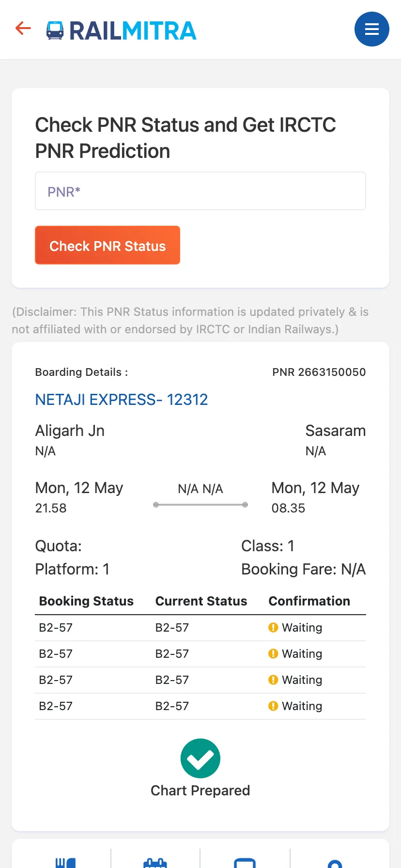
Task: Select the train icon in bottom bar
Action: coord(245,863)
